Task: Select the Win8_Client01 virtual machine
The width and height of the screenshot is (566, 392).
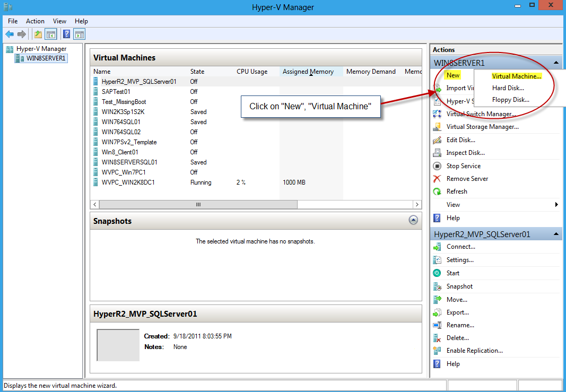Action: (120, 152)
